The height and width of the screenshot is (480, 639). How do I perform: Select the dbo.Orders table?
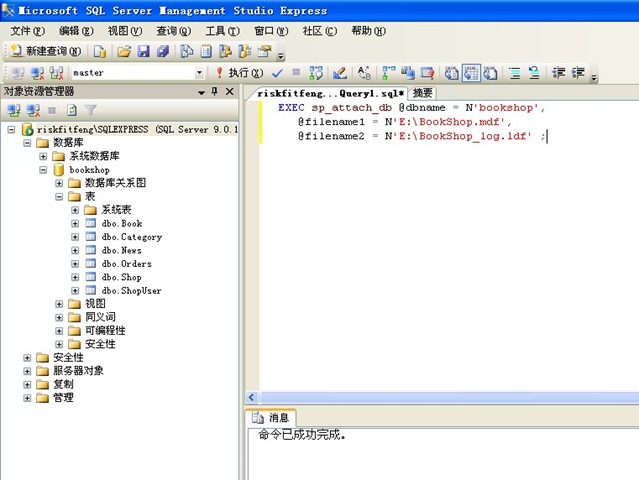point(126,264)
